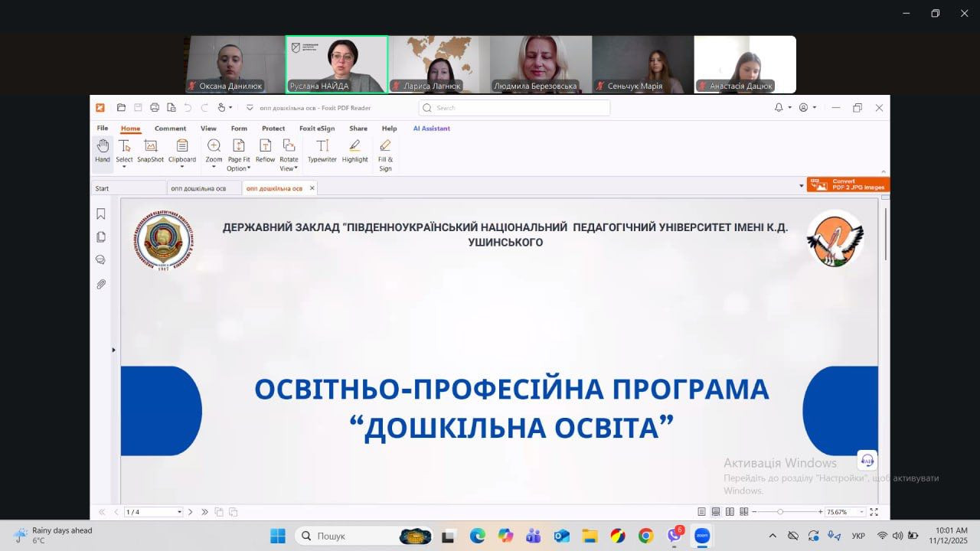The width and height of the screenshot is (980, 551).
Task: Switch to the Start tab
Action: point(102,188)
